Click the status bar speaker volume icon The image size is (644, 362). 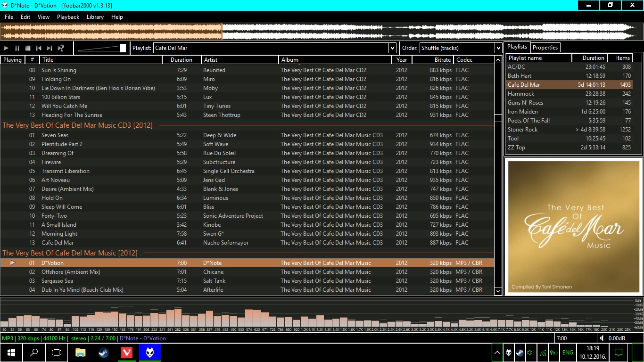pyautogui.click(x=602, y=338)
